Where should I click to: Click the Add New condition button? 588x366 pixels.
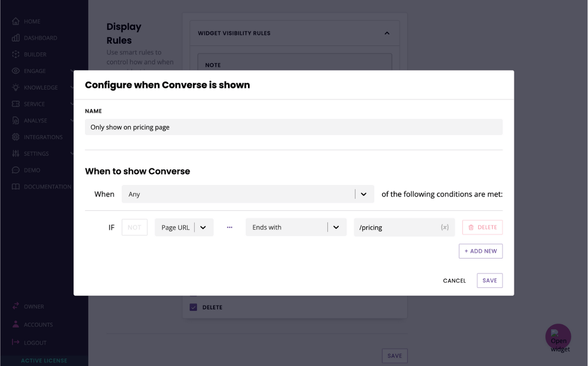pyautogui.click(x=481, y=251)
